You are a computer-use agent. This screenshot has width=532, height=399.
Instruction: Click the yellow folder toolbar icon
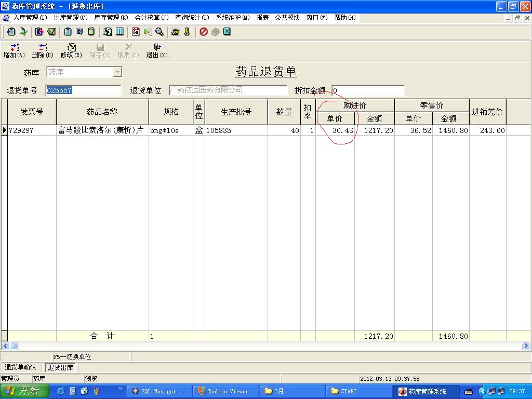point(176,32)
